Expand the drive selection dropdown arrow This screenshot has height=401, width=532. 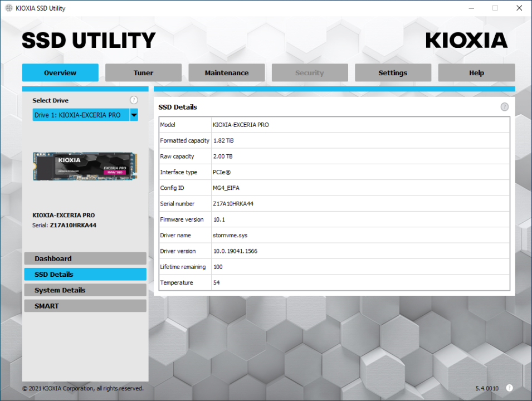click(x=134, y=115)
